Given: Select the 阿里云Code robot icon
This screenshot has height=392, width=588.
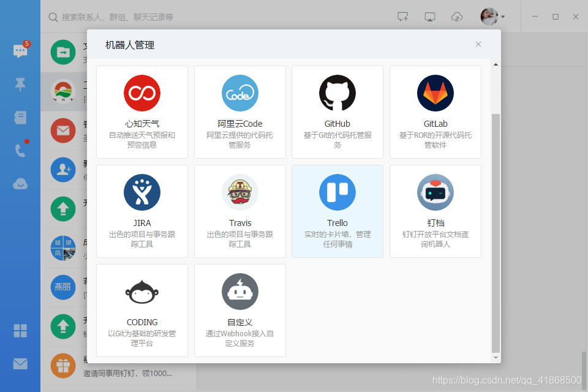Looking at the screenshot, I should tap(240, 93).
